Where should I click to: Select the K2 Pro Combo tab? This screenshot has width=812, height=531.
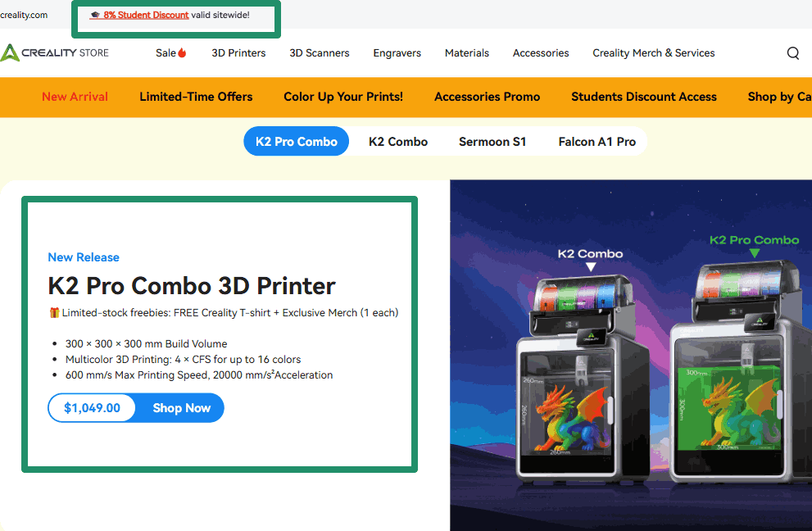tap(297, 142)
